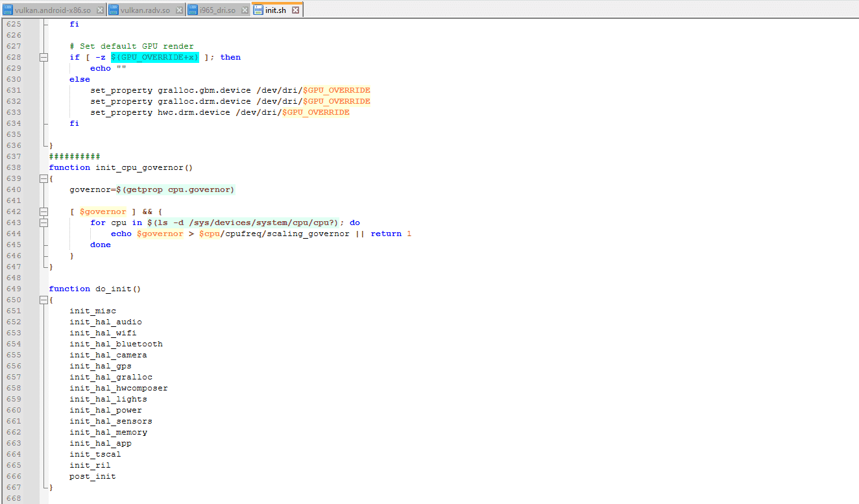The image size is (859, 504).
Task: Place cursor on post_init call
Action: [x=93, y=476]
